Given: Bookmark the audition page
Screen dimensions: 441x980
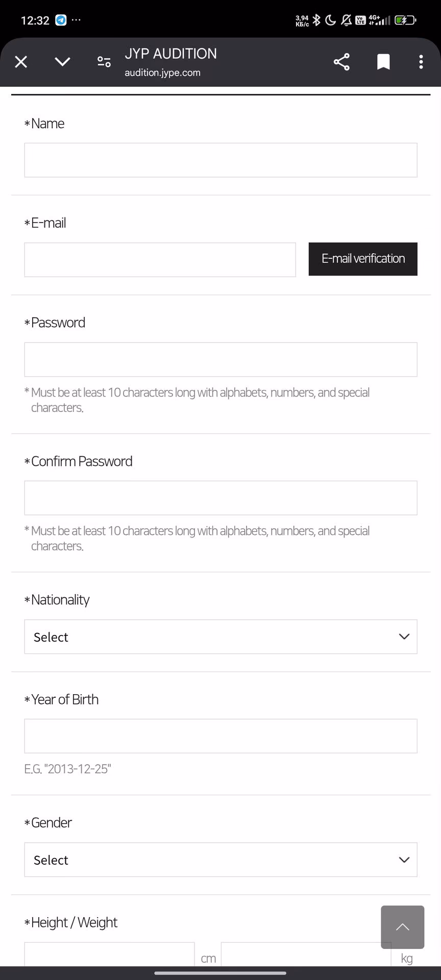Looking at the screenshot, I should point(383,62).
